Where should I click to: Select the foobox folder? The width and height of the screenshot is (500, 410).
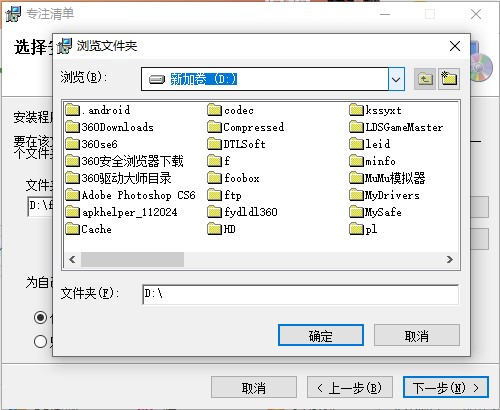coord(233,178)
